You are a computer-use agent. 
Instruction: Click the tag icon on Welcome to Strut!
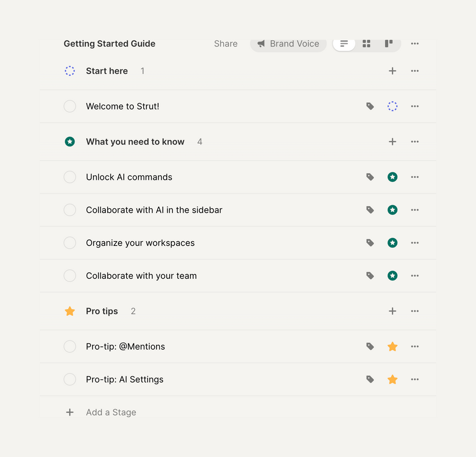click(370, 106)
